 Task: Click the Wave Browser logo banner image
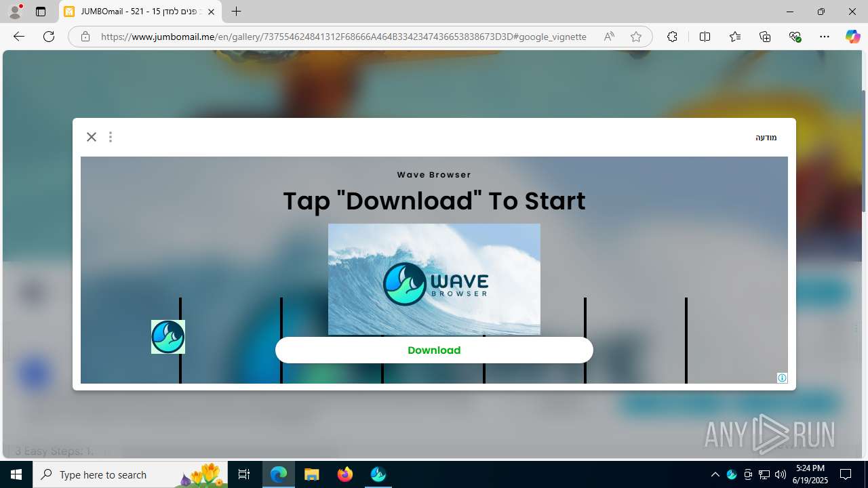[x=434, y=279]
